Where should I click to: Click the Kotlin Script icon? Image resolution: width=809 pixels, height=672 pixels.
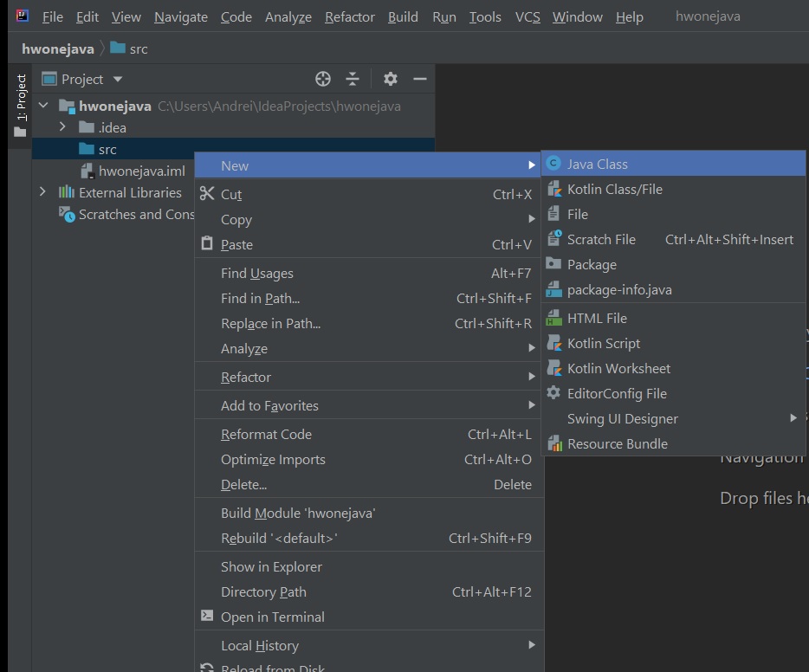coord(554,343)
